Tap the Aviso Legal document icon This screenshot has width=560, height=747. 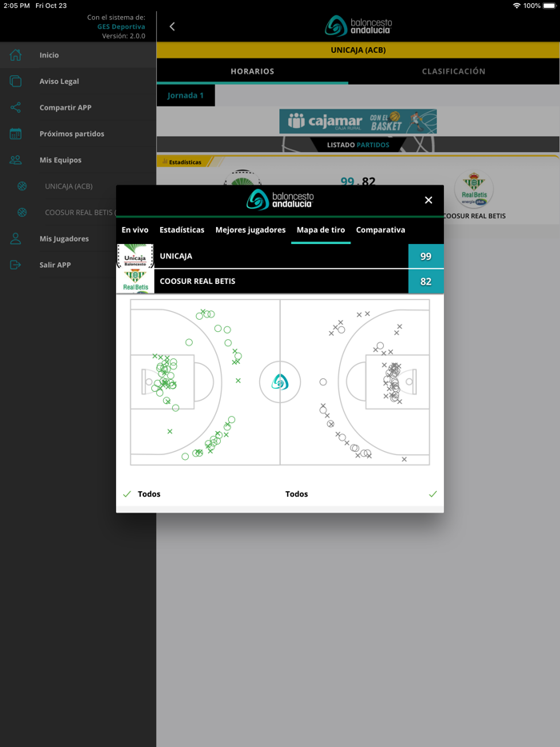click(x=15, y=81)
